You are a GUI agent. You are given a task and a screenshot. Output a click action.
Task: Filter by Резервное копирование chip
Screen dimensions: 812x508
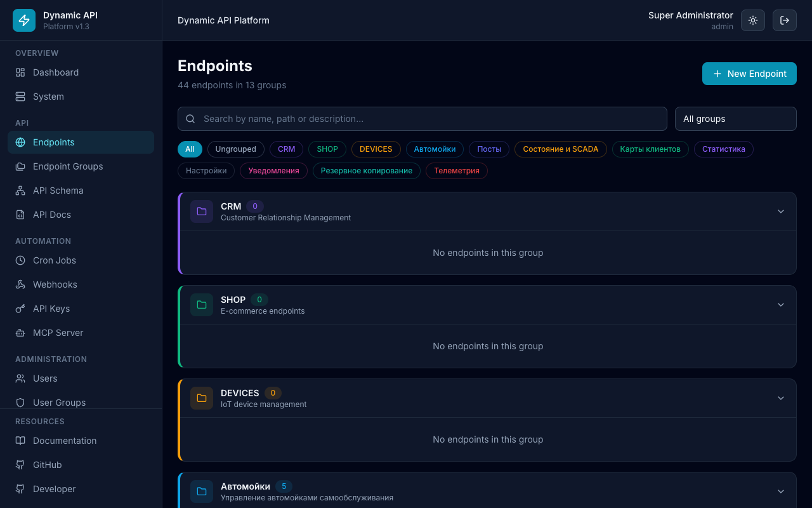(x=367, y=171)
